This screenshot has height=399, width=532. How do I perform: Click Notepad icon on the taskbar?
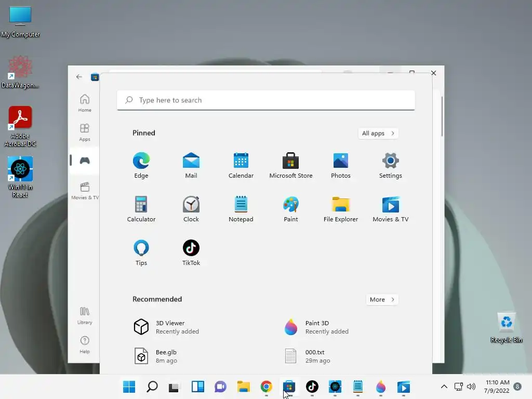point(358,387)
